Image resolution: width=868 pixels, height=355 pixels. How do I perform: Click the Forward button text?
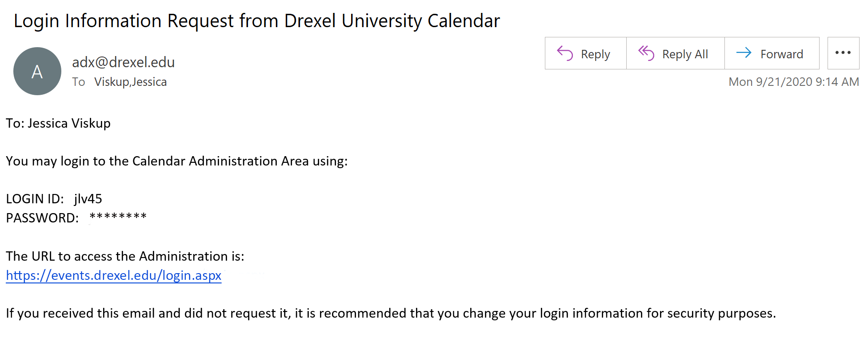(x=782, y=54)
